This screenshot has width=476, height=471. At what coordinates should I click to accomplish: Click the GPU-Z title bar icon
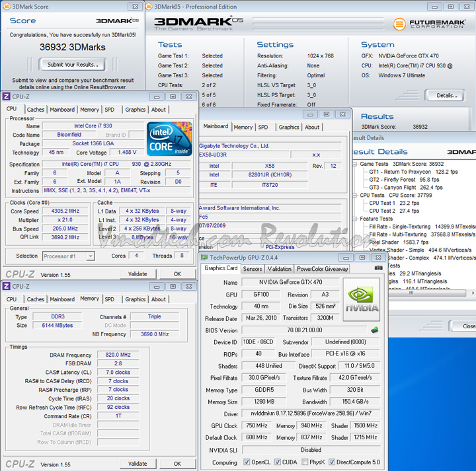(x=204, y=258)
